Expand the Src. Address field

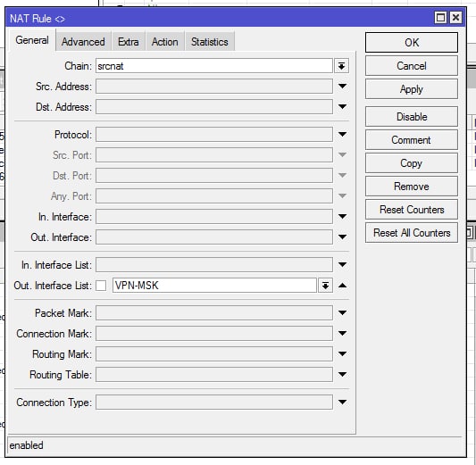click(x=342, y=87)
